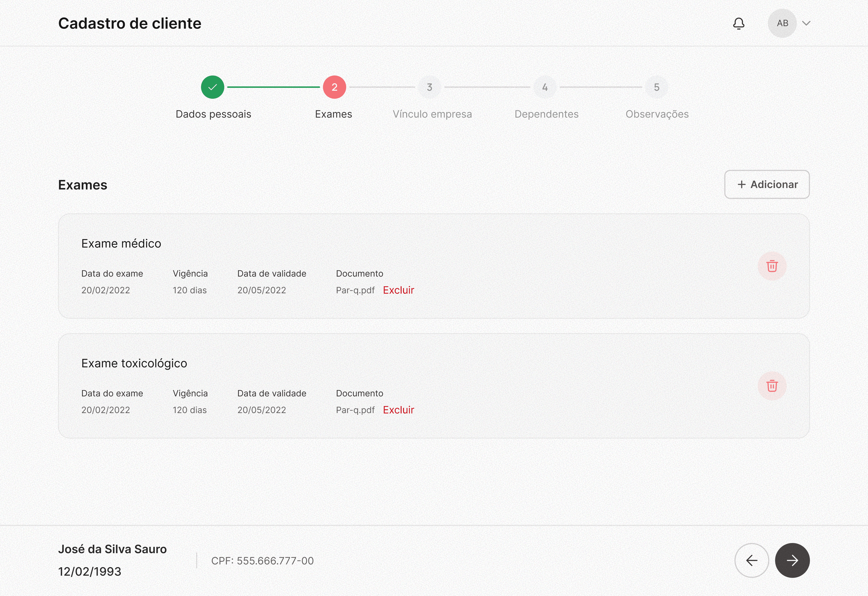Screen dimensions: 868x596
Task: Click the Exame toxicológico card title
Action: click(x=134, y=363)
